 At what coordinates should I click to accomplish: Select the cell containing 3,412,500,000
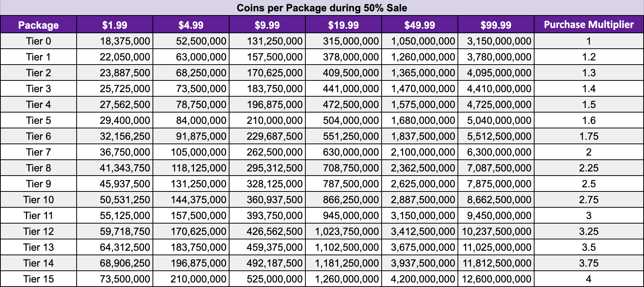click(x=423, y=231)
